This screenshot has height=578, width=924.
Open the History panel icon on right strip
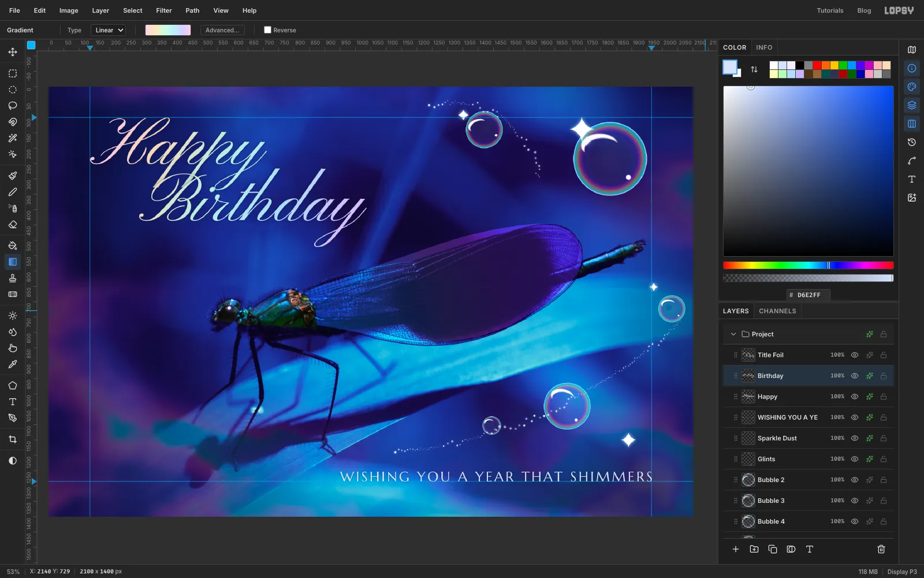click(x=912, y=142)
